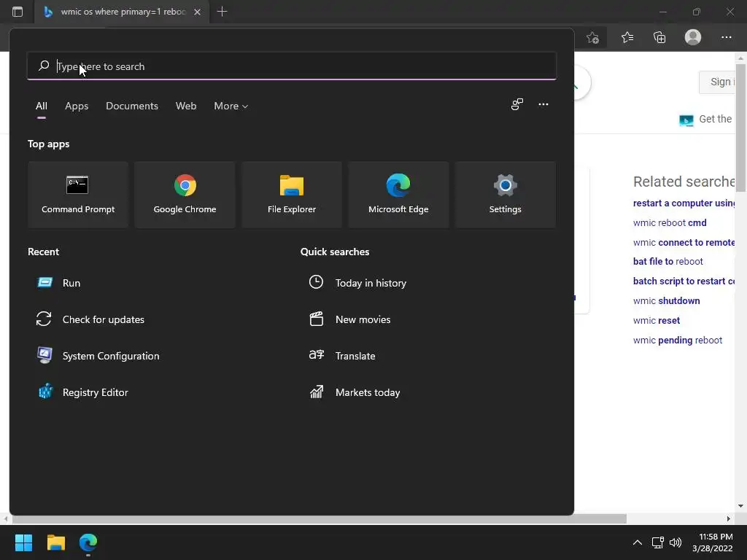Switch to All search filter tab
This screenshot has width=747, height=560.
42,106
